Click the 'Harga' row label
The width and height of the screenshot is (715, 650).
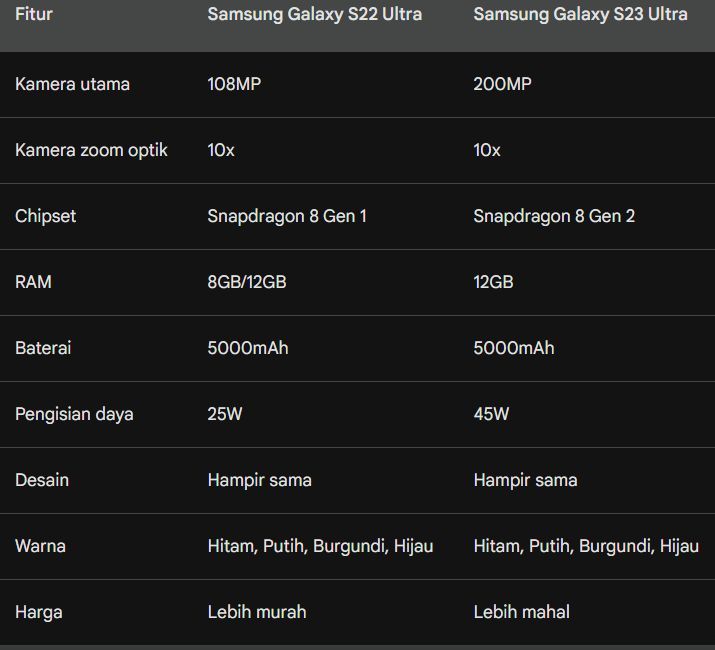tap(39, 613)
